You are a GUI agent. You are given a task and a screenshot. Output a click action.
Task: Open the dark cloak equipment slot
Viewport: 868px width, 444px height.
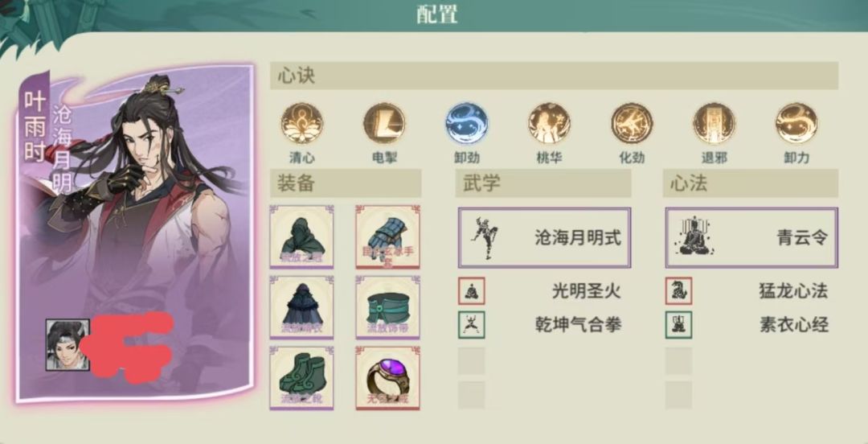click(x=301, y=307)
